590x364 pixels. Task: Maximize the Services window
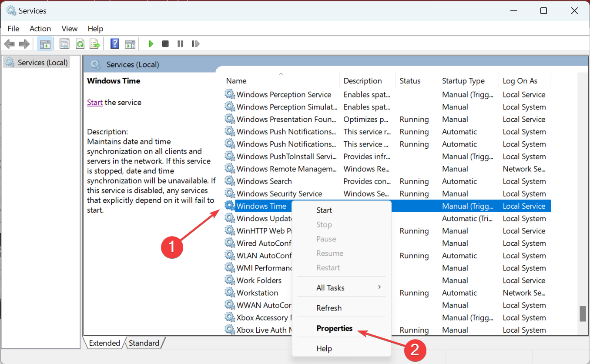click(543, 11)
